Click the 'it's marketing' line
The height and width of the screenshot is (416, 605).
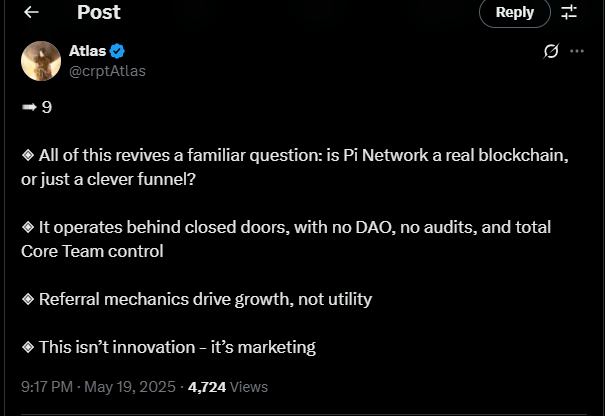[x=175, y=347]
